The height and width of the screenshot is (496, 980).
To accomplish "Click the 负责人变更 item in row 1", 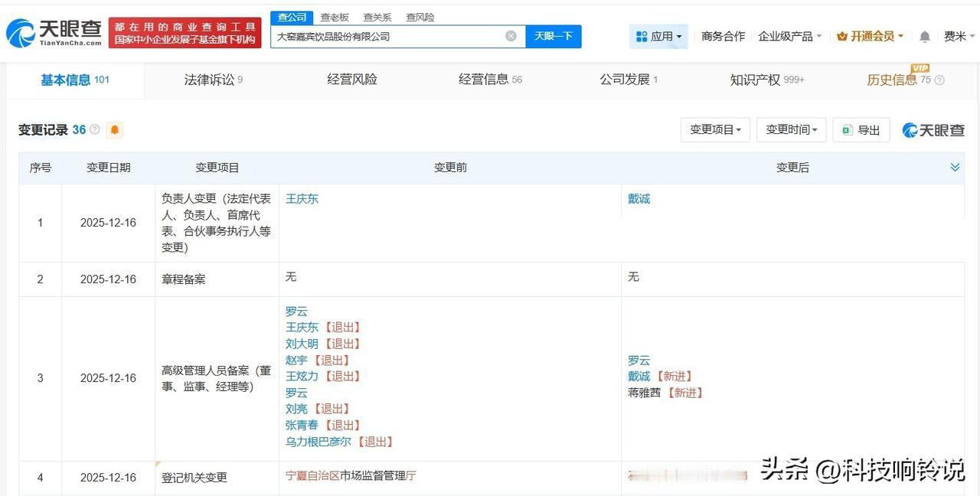I will click(x=217, y=223).
